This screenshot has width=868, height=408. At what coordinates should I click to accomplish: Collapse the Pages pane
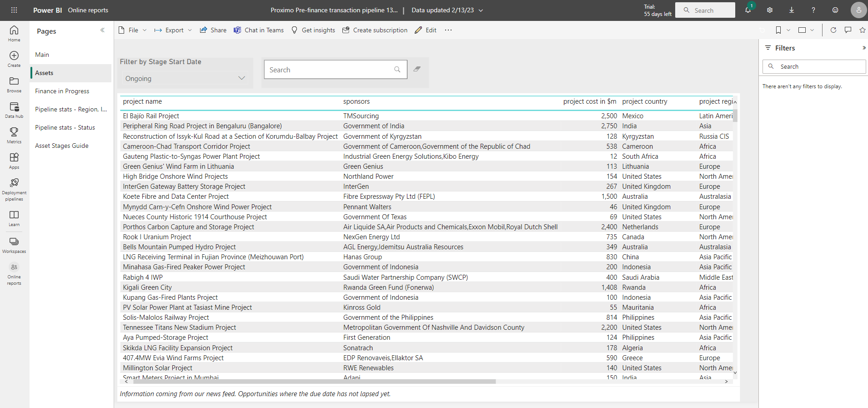[x=102, y=30]
